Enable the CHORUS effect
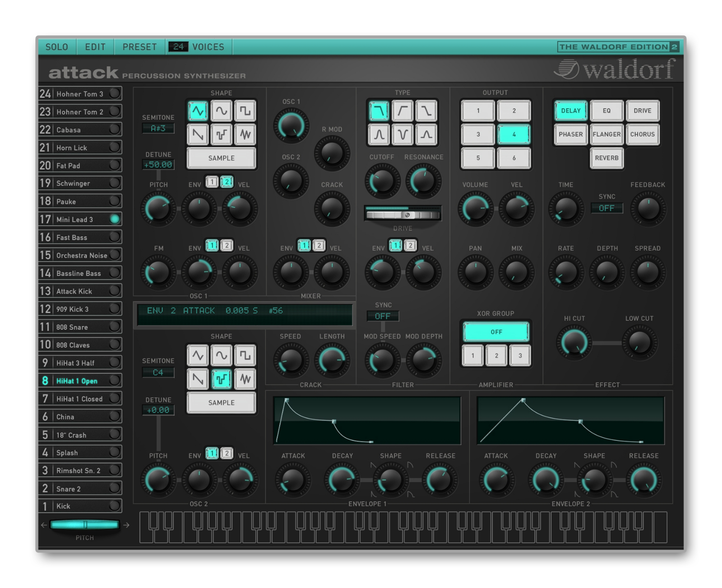This screenshot has height=588, width=722. [642, 134]
